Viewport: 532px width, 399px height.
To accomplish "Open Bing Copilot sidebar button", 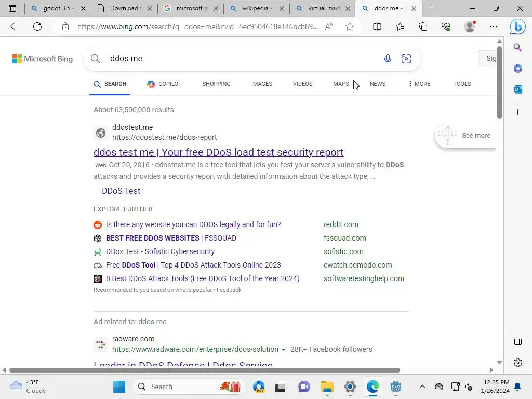I will pyautogui.click(x=517, y=26).
